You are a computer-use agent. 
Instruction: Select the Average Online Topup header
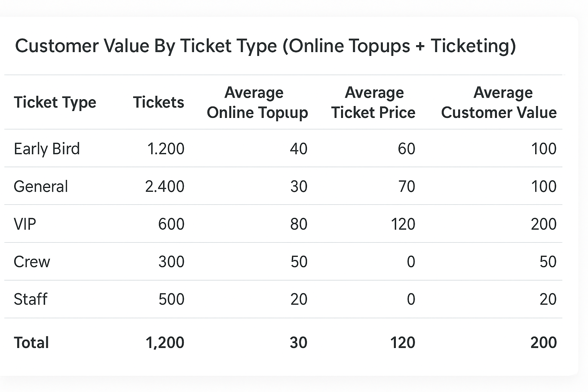257,103
